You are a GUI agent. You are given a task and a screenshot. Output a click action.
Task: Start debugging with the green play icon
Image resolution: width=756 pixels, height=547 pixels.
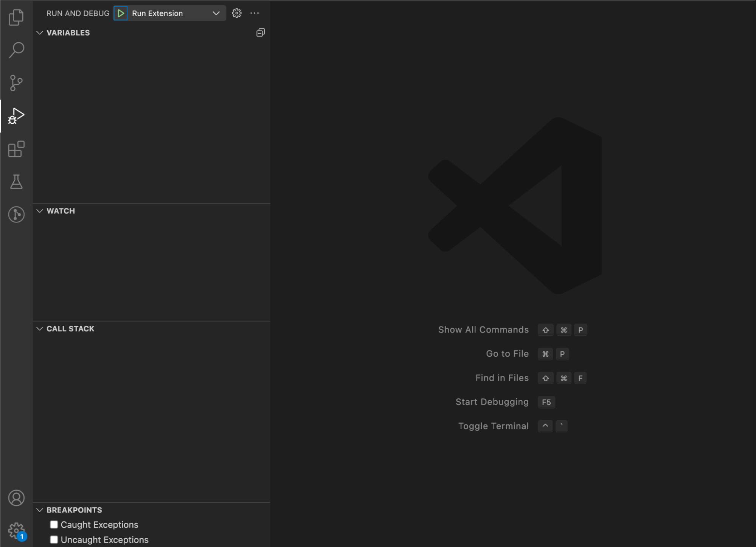tap(121, 13)
